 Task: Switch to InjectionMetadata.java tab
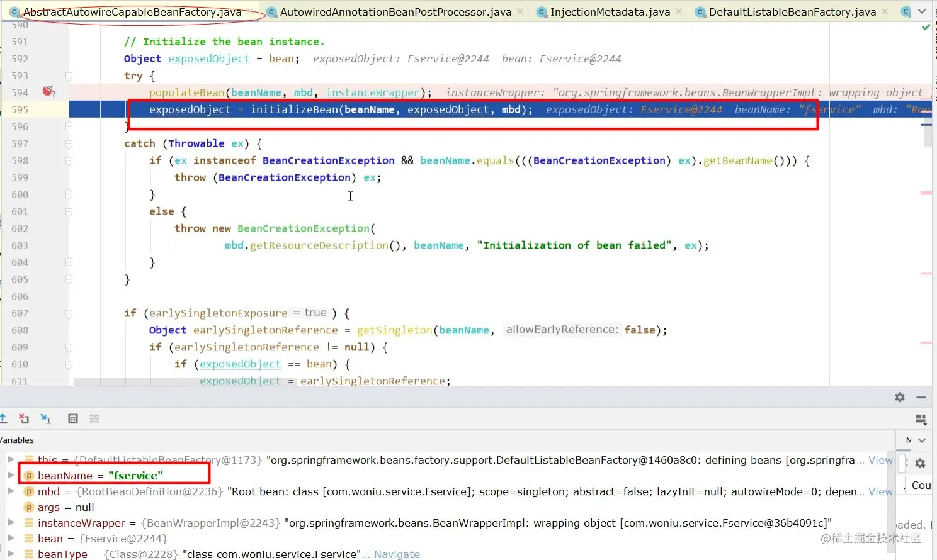(610, 12)
